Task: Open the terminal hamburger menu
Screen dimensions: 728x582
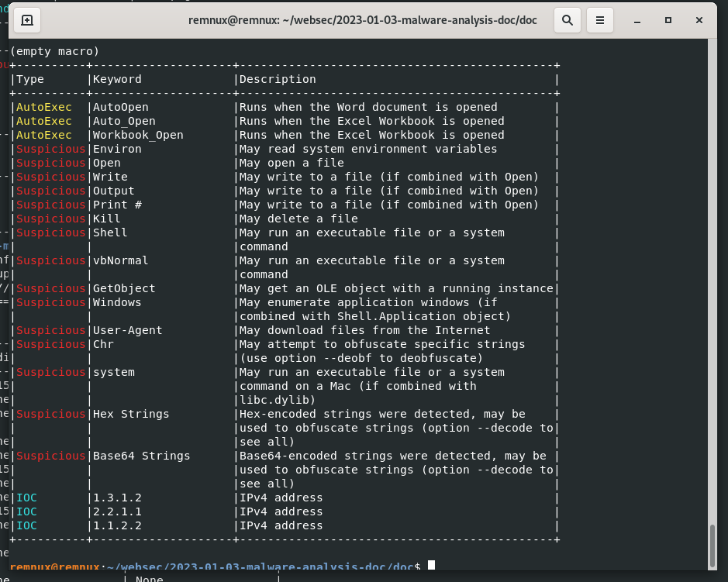Action: pyautogui.click(x=599, y=20)
